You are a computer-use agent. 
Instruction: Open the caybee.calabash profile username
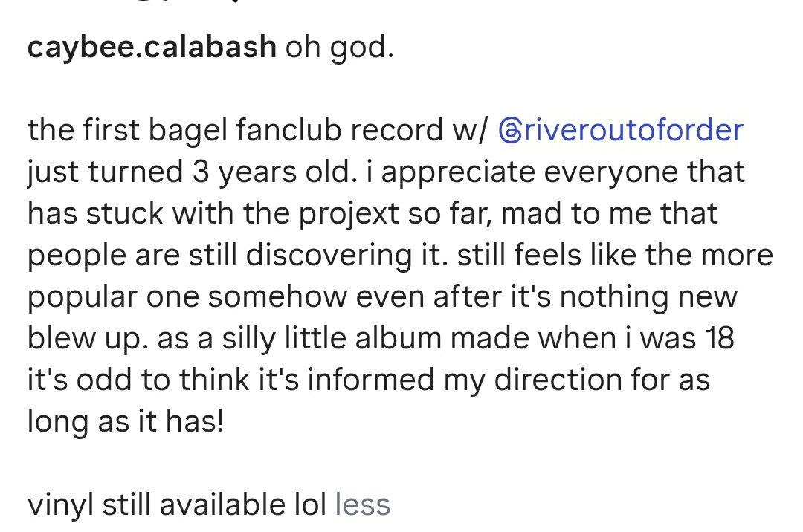point(152,48)
